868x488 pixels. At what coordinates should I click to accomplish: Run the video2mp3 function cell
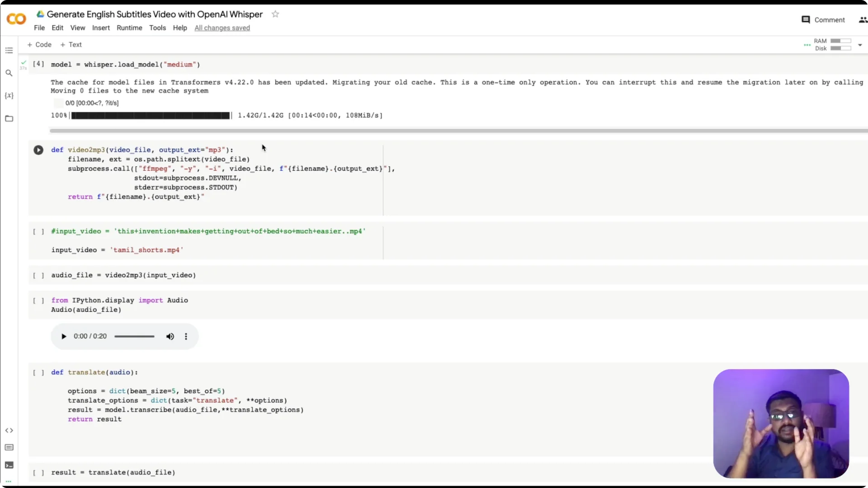point(38,150)
